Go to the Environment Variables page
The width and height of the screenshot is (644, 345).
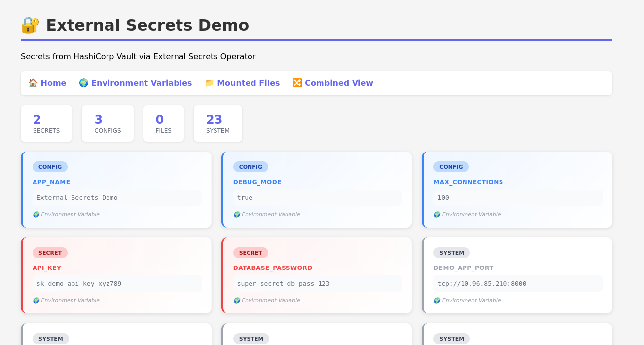141,83
